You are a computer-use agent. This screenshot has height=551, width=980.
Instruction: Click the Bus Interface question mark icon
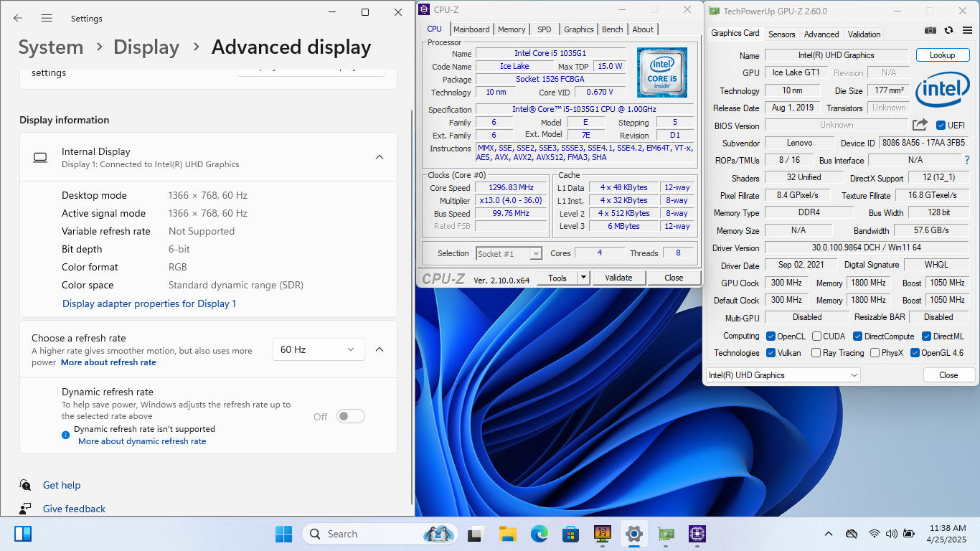(x=966, y=160)
